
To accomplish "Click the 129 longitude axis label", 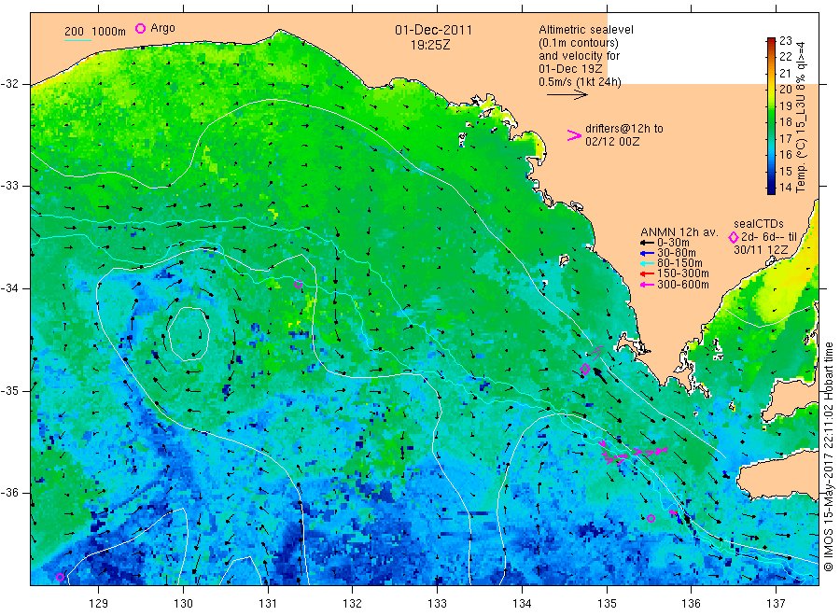I will pos(99,604).
